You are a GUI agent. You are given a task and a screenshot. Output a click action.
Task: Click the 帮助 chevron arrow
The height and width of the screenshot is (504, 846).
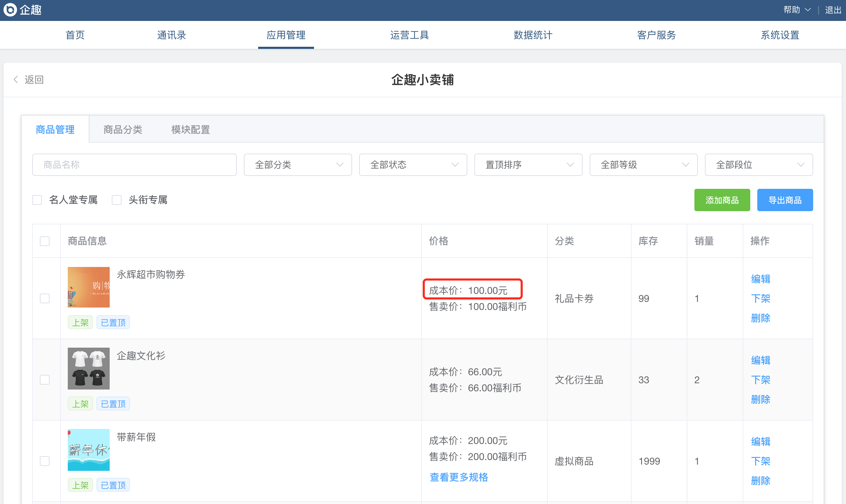(x=808, y=10)
